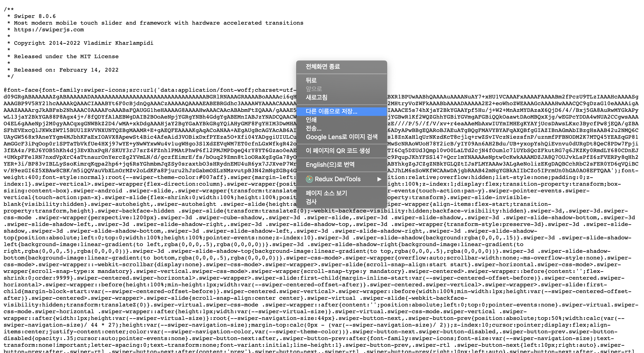The width and height of the screenshot is (644, 353).
Task: Expand the Redux DevTools submenu arrow
Action: pyautogui.click(x=379, y=179)
